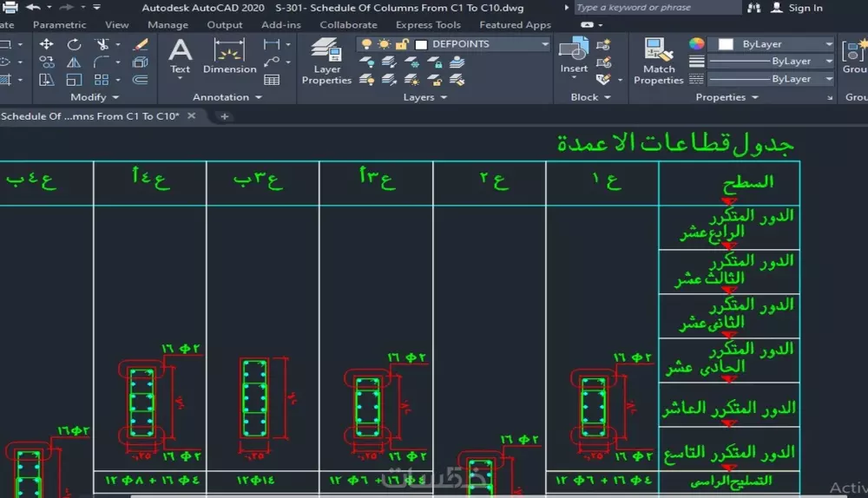Expand the Modify panel
Viewport: 868px width, 498px height.
[95, 97]
